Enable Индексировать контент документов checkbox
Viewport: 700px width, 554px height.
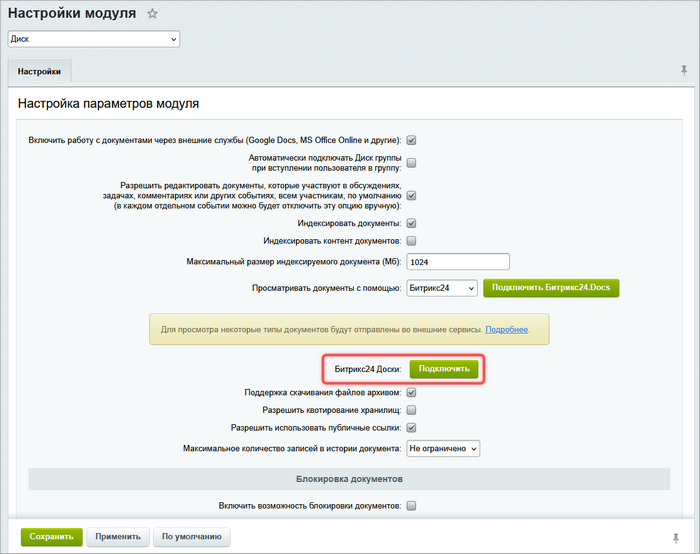(x=411, y=241)
